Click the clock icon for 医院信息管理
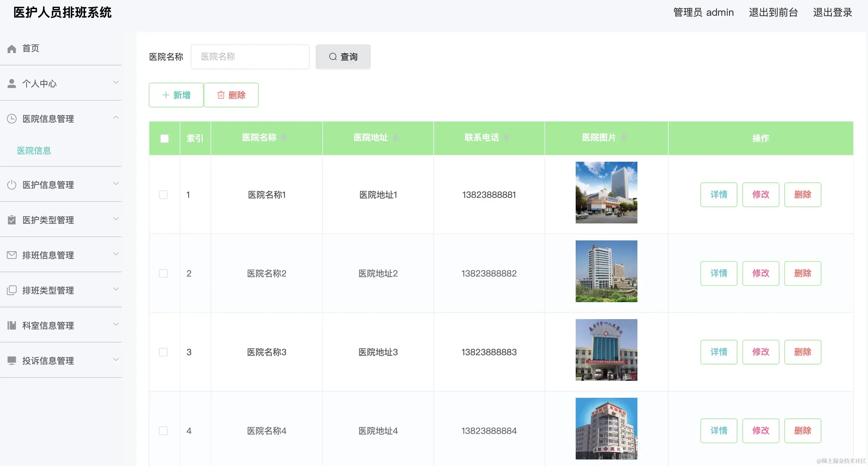The image size is (868, 466). coord(12,119)
